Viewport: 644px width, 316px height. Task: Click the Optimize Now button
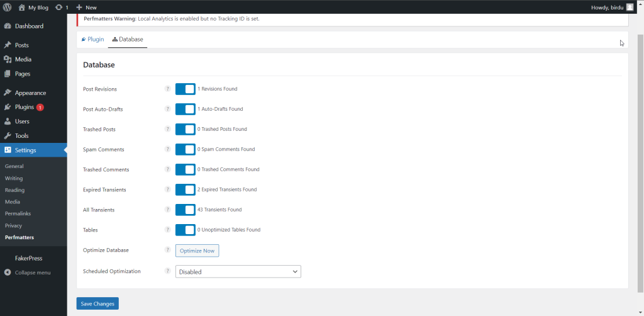197,251
